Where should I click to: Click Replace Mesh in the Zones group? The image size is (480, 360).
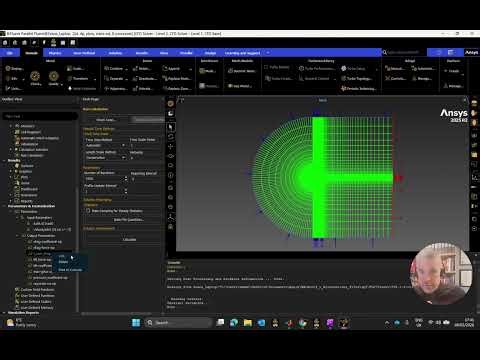tap(177, 78)
